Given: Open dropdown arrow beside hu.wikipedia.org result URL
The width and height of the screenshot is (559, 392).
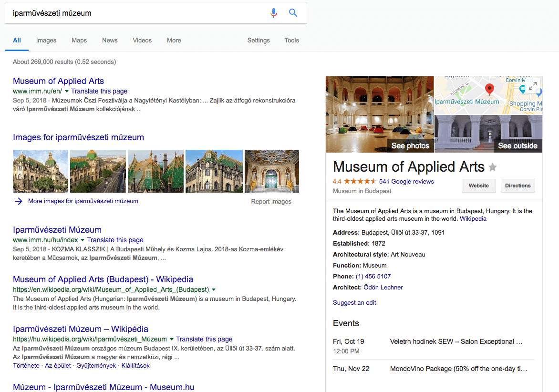Looking at the screenshot, I should tap(172, 339).
